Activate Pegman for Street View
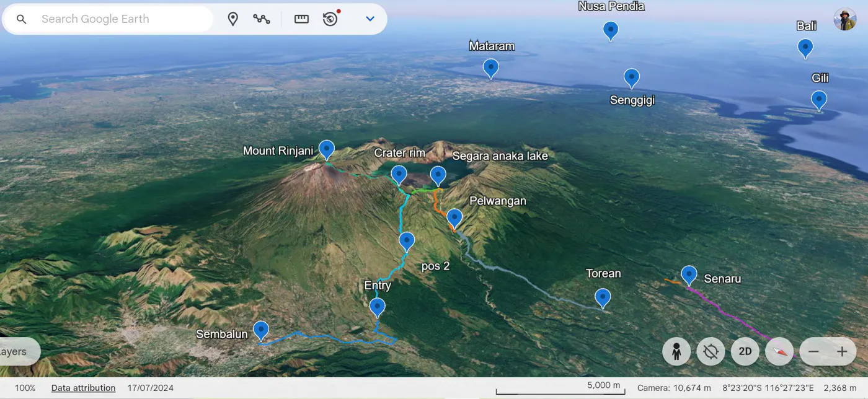This screenshot has width=868, height=399. (x=676, y=351)
